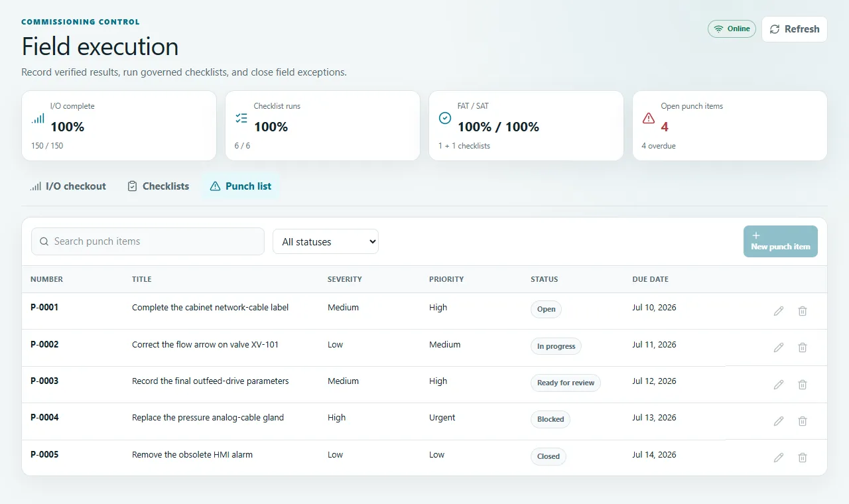Select 'Remove the obsolete HMI alarm' title
This screenshot has width=849, height=504.
point(192,455)
